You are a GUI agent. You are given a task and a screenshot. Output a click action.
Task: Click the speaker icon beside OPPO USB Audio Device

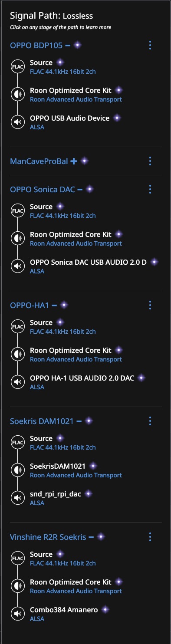[17, 122]
